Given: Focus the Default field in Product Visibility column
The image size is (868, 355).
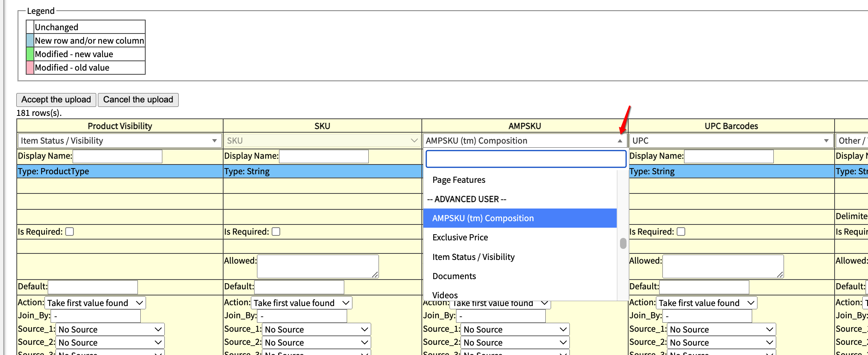Looking at the screenshot, I should tap(93, 287).
